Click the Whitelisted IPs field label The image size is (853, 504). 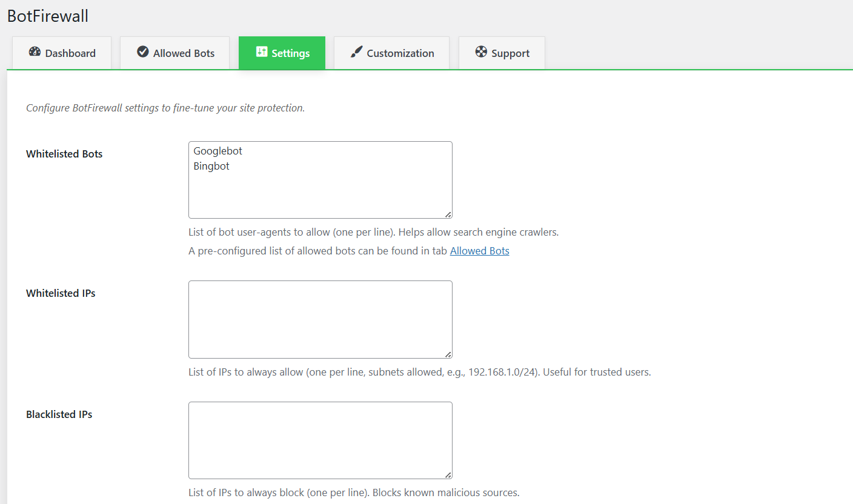(x=61, y=293)
